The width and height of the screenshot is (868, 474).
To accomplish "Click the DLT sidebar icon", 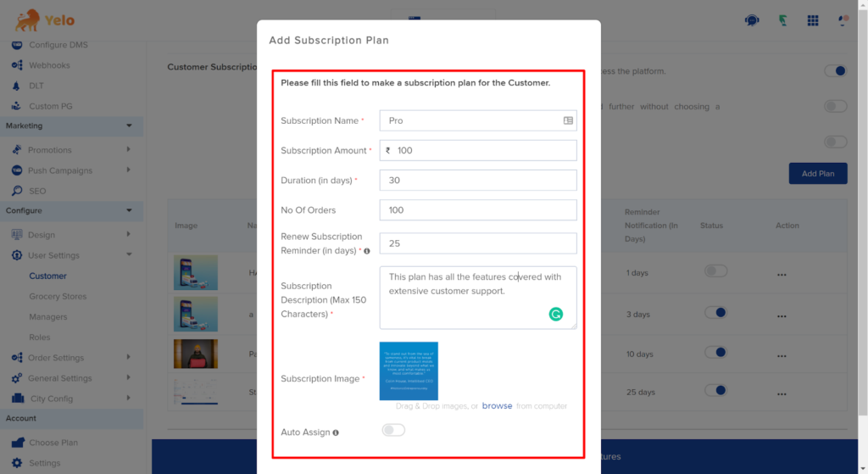I will (x=17, y=86).
